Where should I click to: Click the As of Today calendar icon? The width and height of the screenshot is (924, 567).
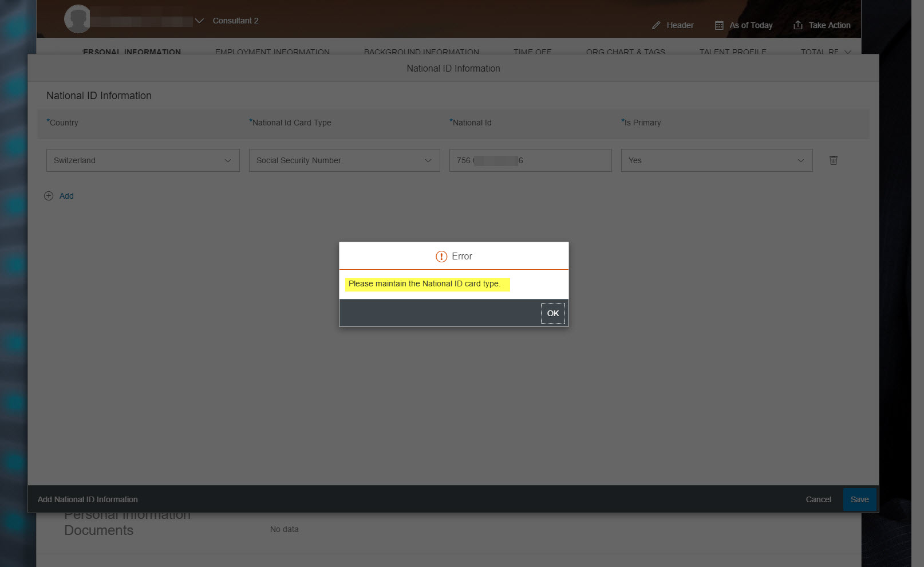719,25
